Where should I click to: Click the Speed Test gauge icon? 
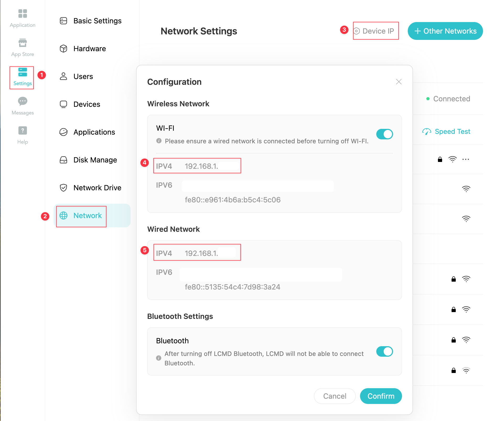pos(427,131)
